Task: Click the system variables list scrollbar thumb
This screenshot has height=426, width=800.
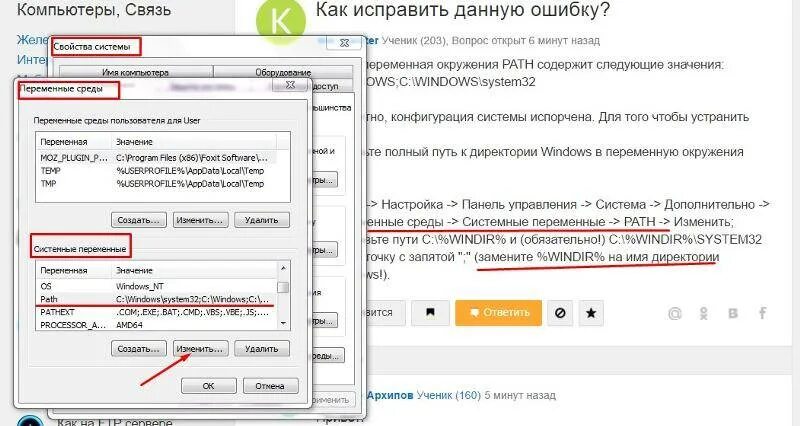Action: click(283, 287)
